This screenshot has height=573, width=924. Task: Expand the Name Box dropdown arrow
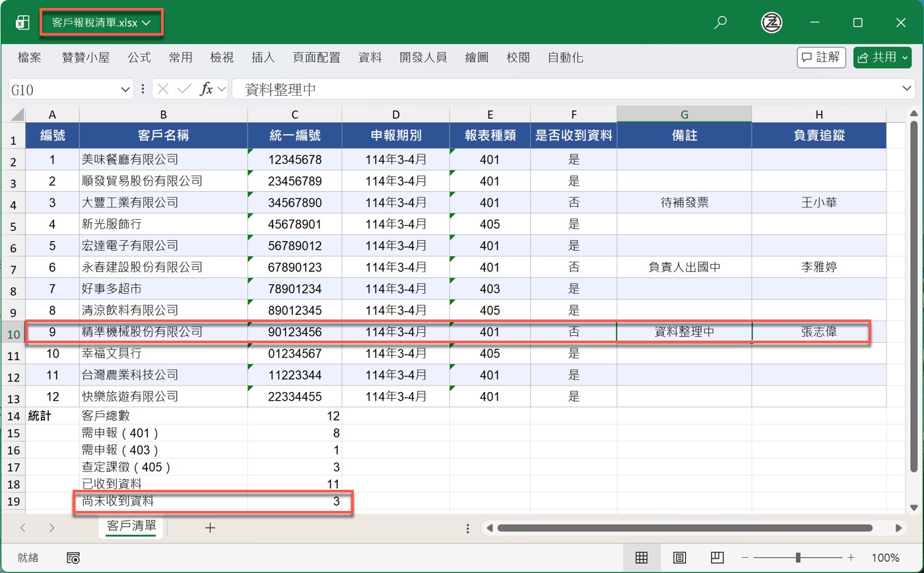point(125,89)
